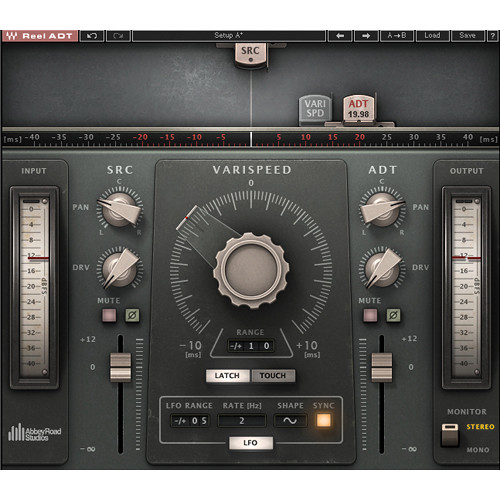Mute the ADT channel
This screenshot has height=500, width=500.
click(x=370, y=315)
